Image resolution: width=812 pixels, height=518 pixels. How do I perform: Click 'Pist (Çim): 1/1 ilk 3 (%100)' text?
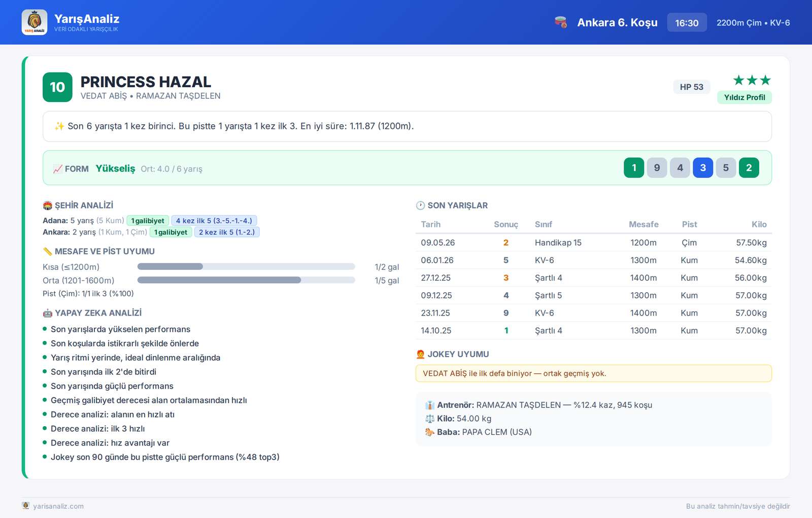tap(88, 294)
